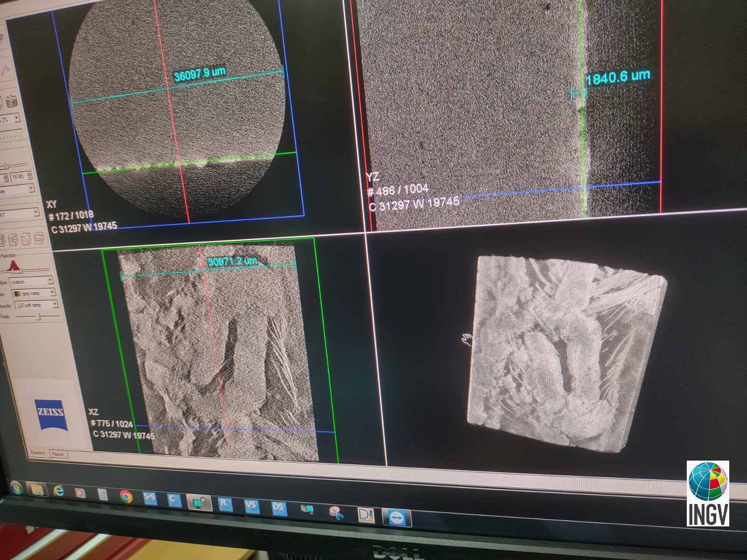Click the 3D volume rendering of the sample
Screen dimensions: 747x560
(566, 354)
